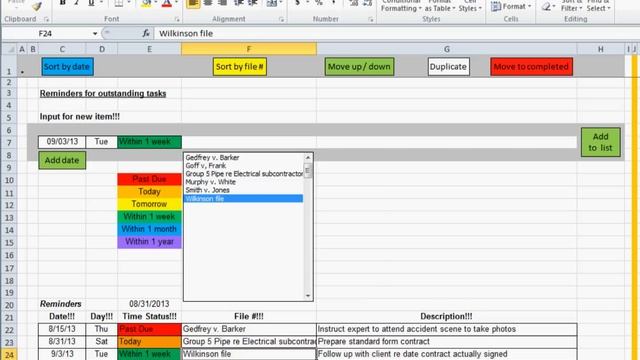Open the Clipboard dialog launcher
640x360 pixels.
pyautogui.click(x=46, y=19)
